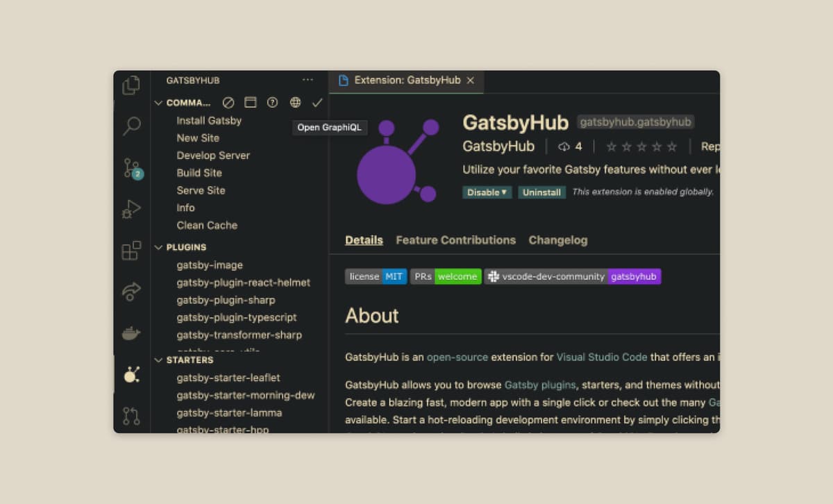833x504 pixels.
Task: Click the GatsbyHub purple logo image
Action: (396, 161)
